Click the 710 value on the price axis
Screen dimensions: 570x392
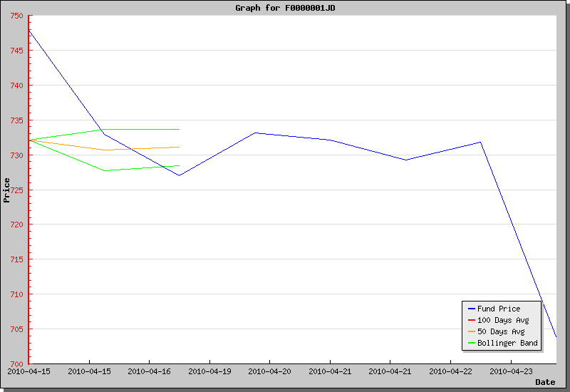coord(16,294)
